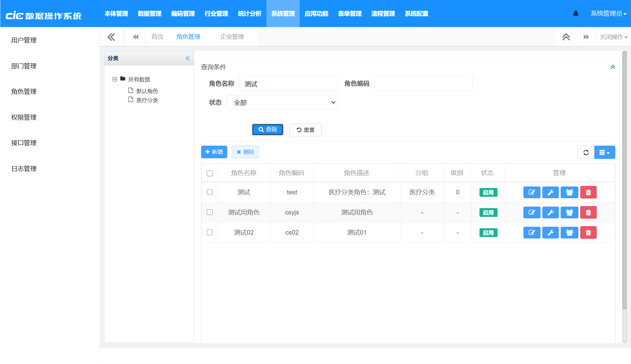This screenshot has width=631, height=364.
Task: Click the 新增 add button
Action: [214, 152]
